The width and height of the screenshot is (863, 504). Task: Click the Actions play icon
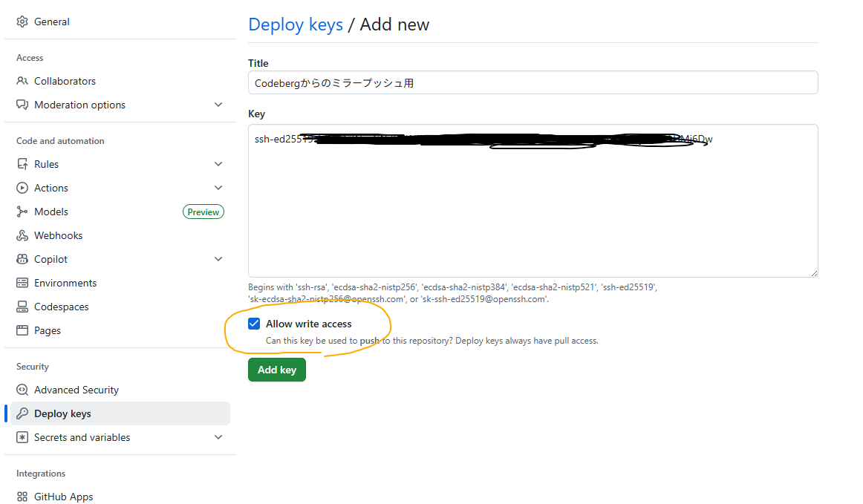tap(22, 188)
